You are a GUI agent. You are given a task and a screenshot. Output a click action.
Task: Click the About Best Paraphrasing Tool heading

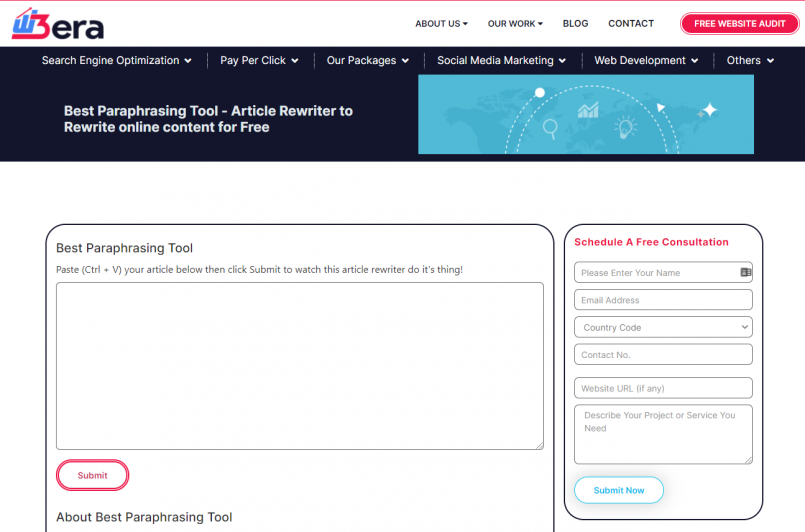(x=144, y=517)
